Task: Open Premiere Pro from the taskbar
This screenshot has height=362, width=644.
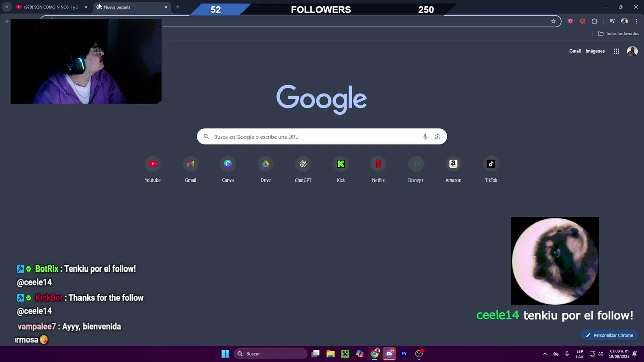Action: [x=404, y=354]
